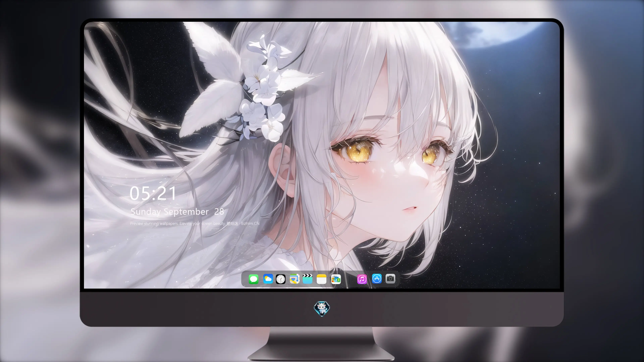This screenshot has width=644, height=362.
Task: Open the Notes app in the dock
Action: pyautogui.click(x=321, y=279)
